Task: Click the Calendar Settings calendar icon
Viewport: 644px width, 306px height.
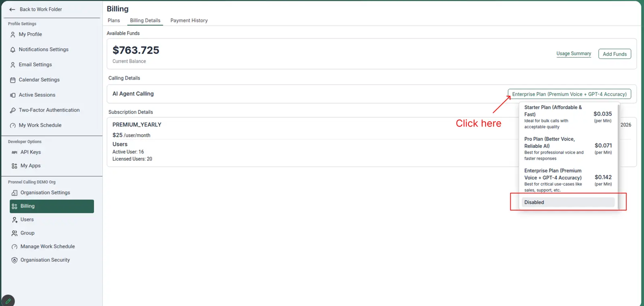Action: click(13, 80)
